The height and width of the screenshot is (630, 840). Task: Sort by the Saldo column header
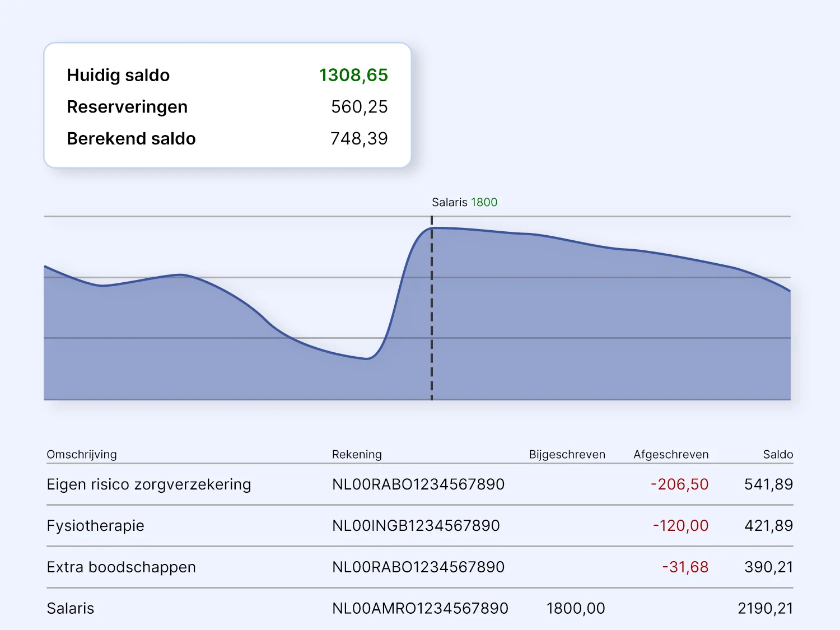pos(778,454)
